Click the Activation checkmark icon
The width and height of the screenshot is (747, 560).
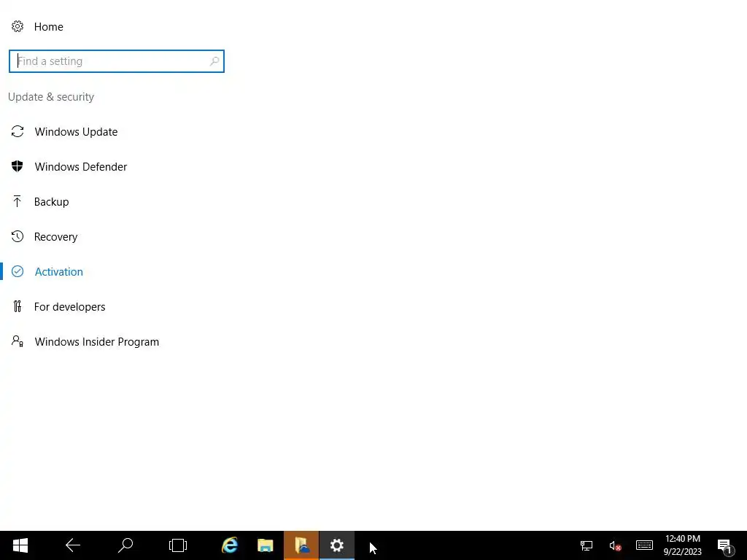click(18, 271)
